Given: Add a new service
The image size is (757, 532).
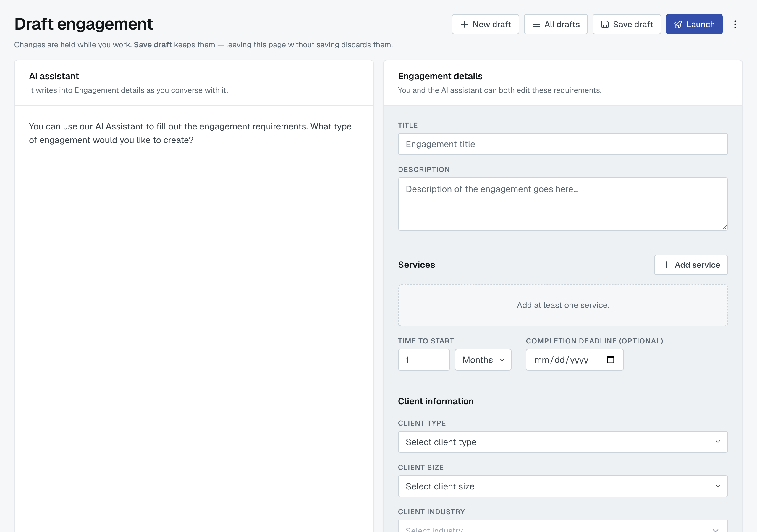Looking at the screenshot, I should (x=691, y=265).
